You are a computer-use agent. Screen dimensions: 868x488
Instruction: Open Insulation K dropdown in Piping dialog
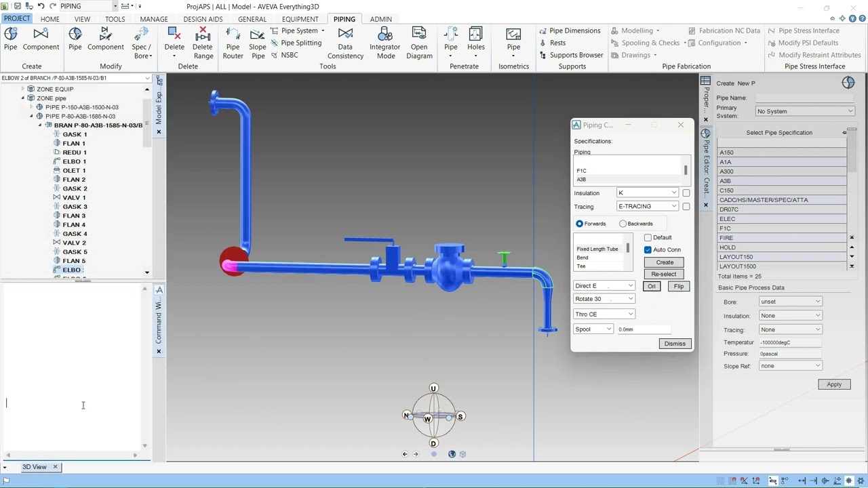click(x=647, y=193)
